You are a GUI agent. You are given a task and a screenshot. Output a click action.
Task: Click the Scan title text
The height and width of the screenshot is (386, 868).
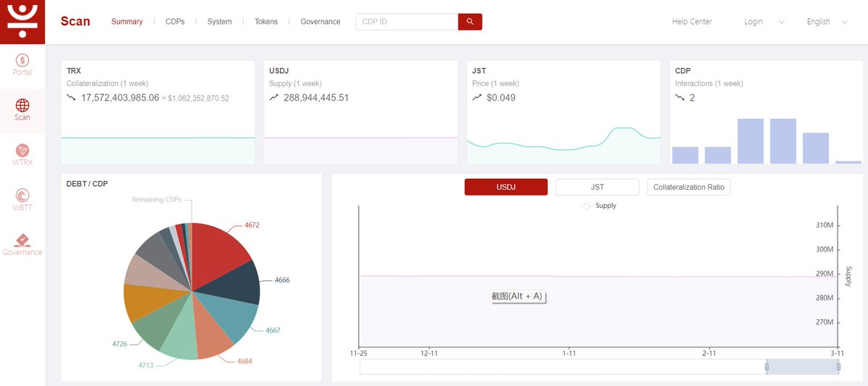(x=75, y=22)
